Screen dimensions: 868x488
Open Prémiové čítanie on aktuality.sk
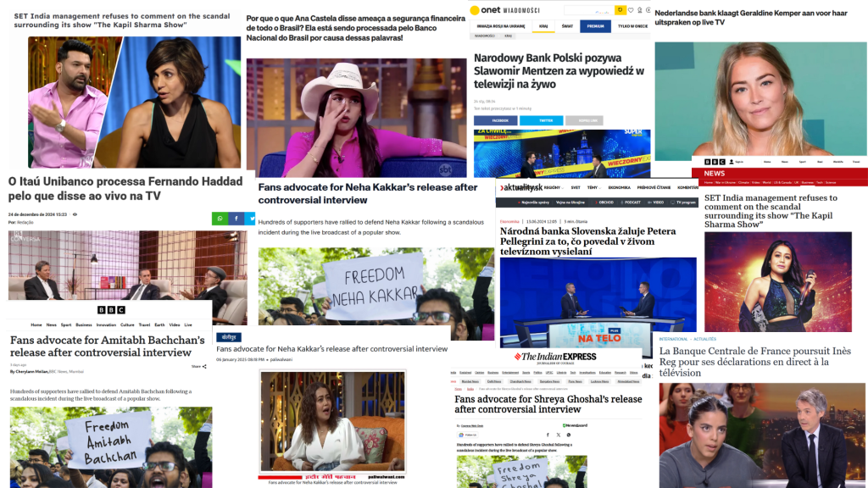coord(654,188)
